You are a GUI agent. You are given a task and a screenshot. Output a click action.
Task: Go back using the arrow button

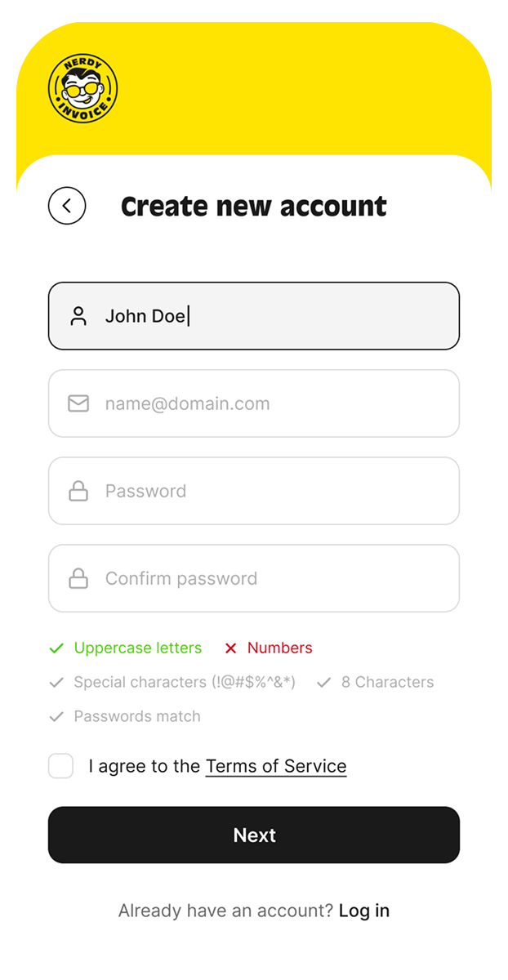[x=67, y=206]
